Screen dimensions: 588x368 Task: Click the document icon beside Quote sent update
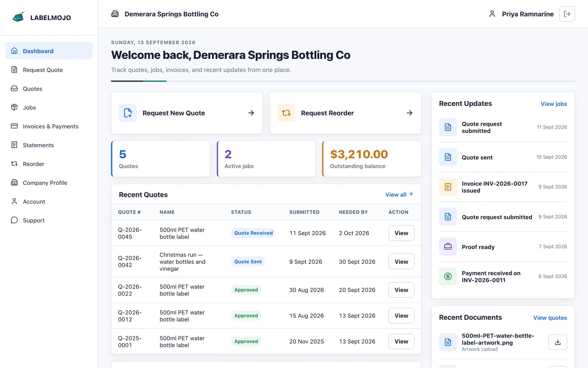coord(448,157)
